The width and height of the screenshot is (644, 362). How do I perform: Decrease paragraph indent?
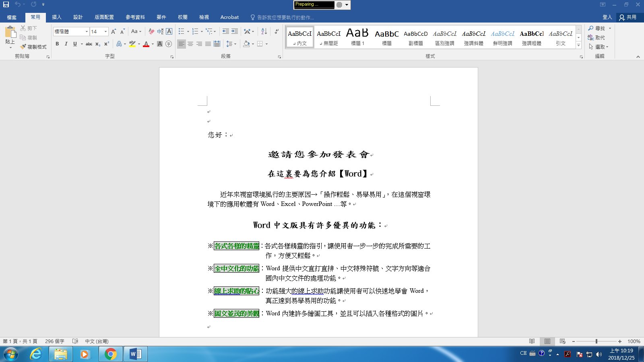(x=225, y=31)
